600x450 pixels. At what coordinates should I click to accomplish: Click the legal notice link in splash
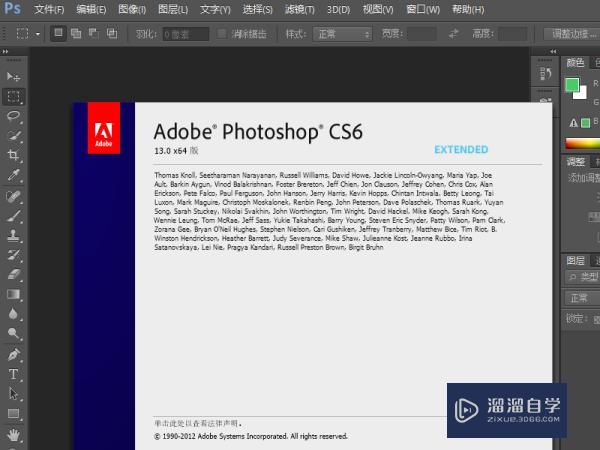[198, 424]
